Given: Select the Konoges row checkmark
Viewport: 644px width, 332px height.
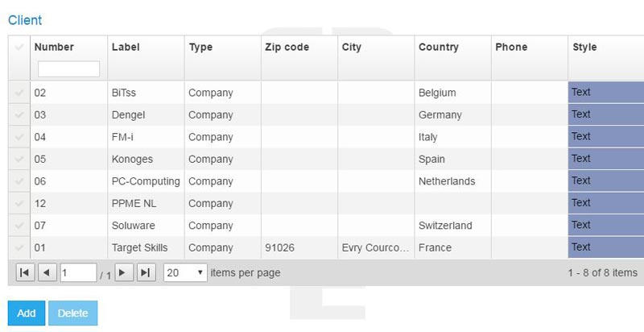Looking at the screenshot, I should (x=19, y=160).
